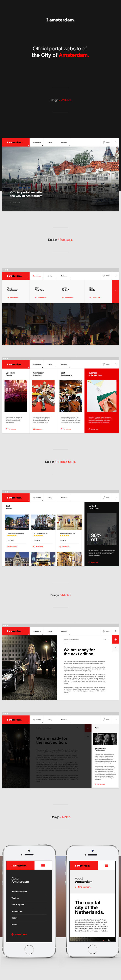Open Experience menu in the homepage hero mockup
The width and height of the screenshot is (121, 980).
point(37,142)
